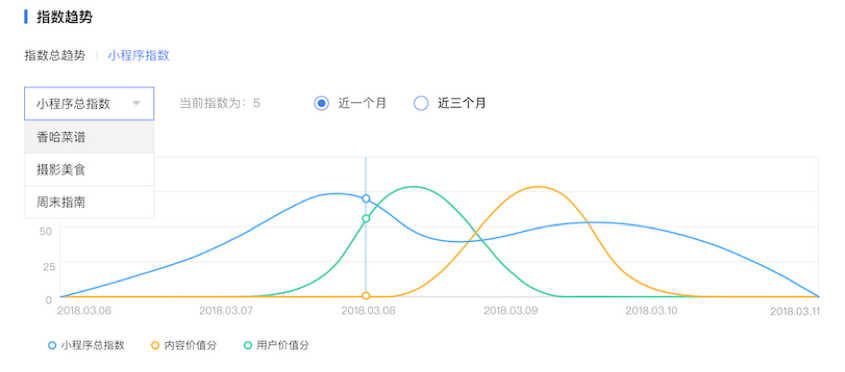Click the 内容价值分 legend label
845x372 pixels.
[x=191, y=346]
